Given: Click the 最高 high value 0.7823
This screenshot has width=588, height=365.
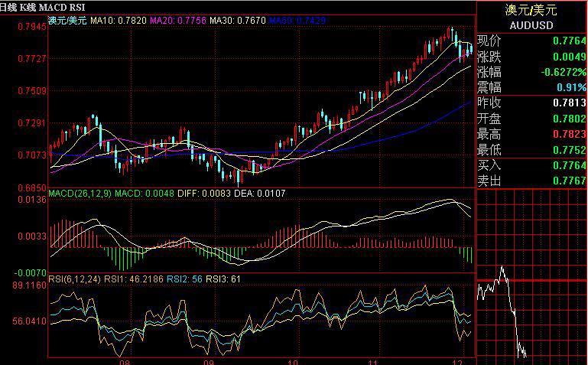Looking at the screenshot, I should pyautogui.click(x=569, y=134).
